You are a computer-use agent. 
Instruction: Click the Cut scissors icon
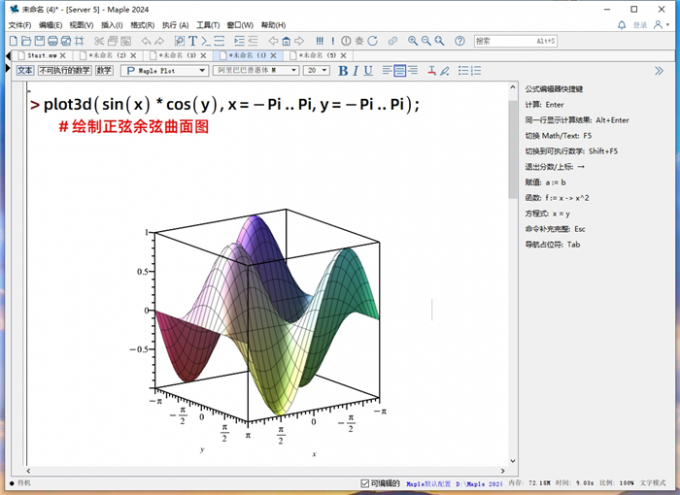coord(100,41)
